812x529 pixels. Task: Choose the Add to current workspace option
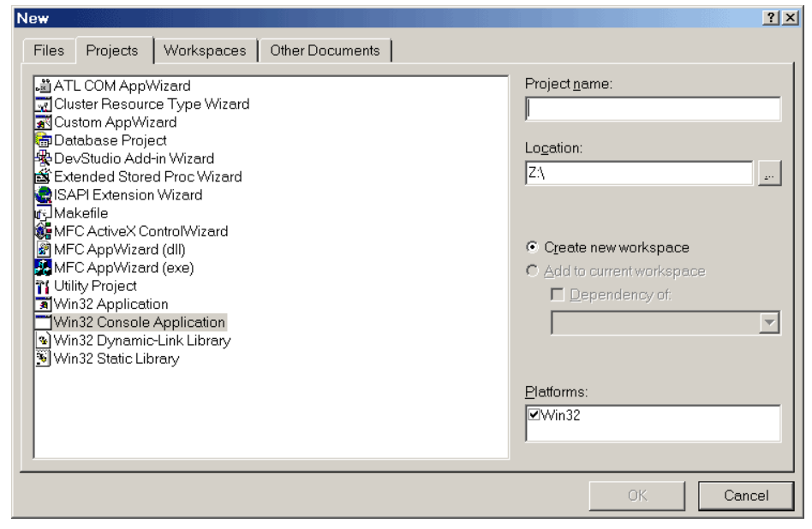tap(616, 271)
